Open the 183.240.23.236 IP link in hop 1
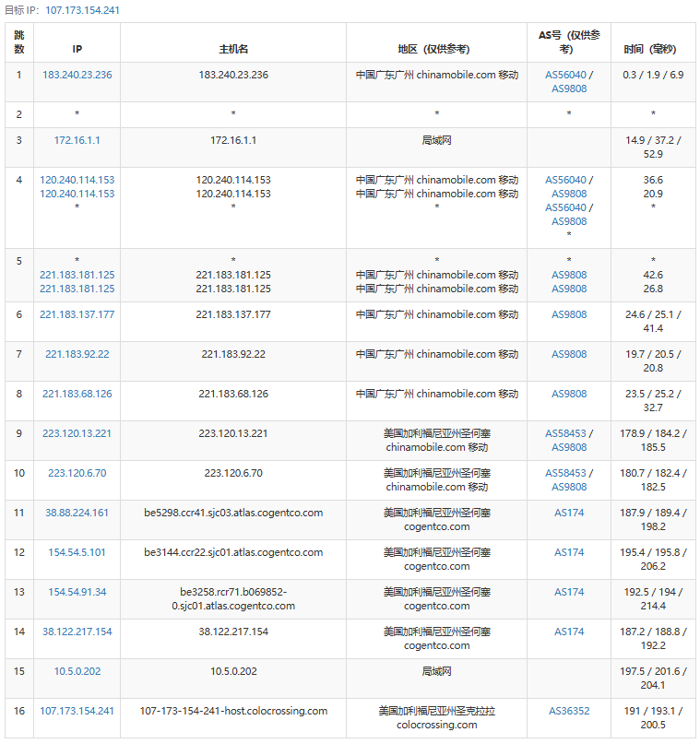Image resolution: width=700 pixels, height=744 pixels. 77,75
